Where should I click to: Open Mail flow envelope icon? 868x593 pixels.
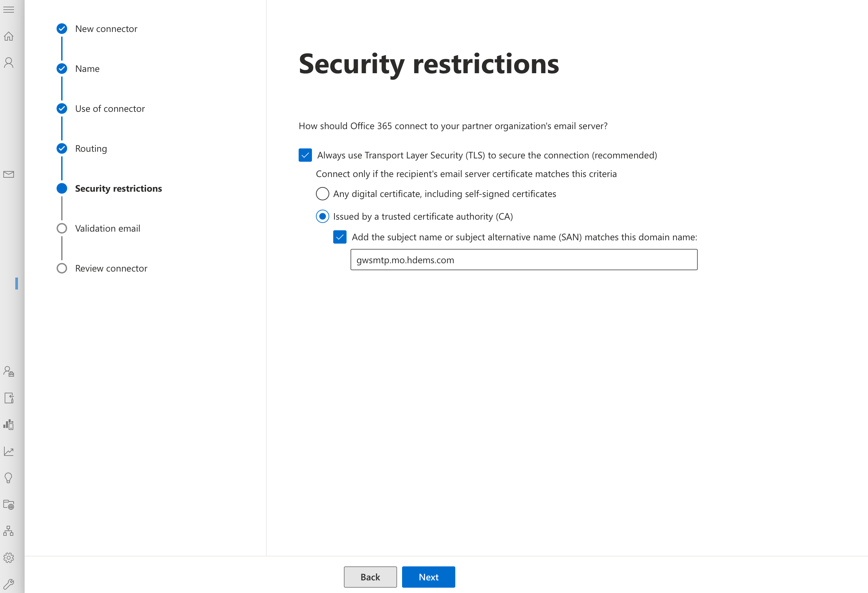tap(9, 174)
